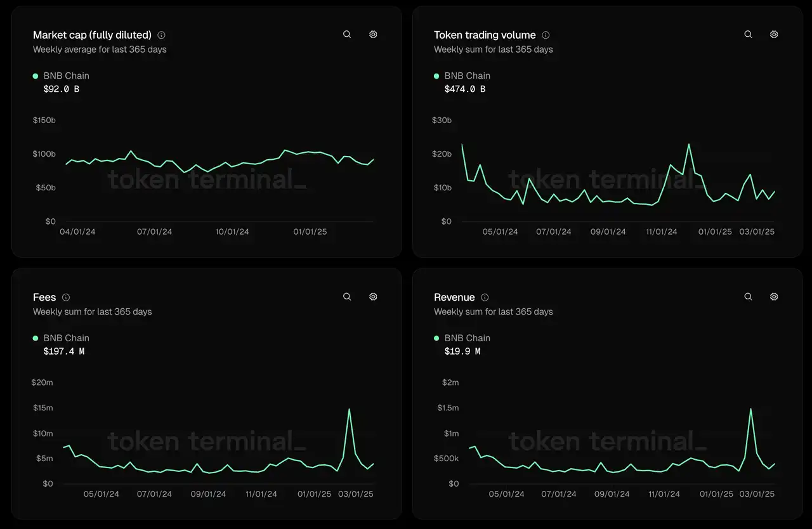Click the info icon beside Fees title

66,297
